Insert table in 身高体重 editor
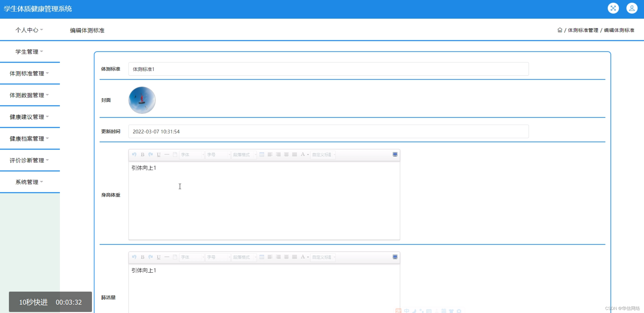This screenshot has width=644, height=313. click(x=262, y=154)
